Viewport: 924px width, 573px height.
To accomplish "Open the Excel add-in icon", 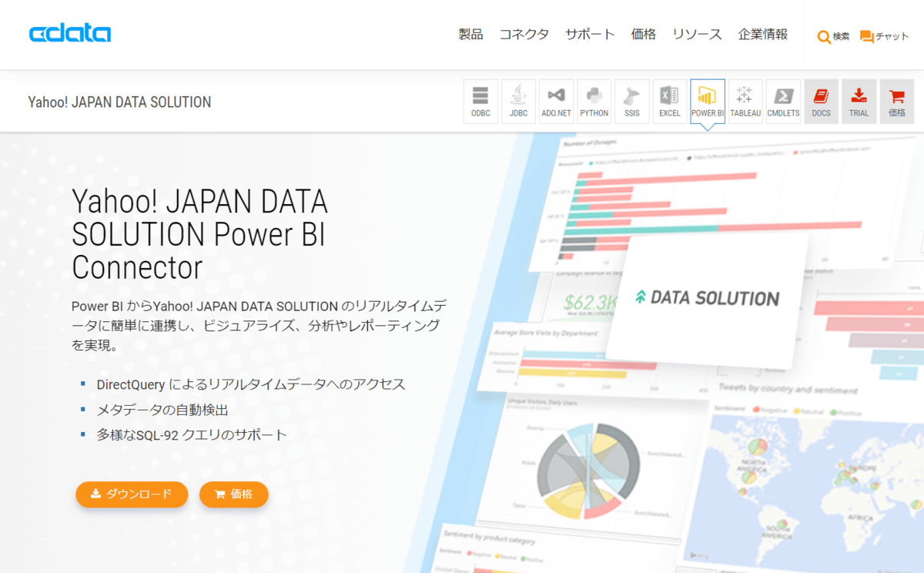I will (x=669, y=102).
